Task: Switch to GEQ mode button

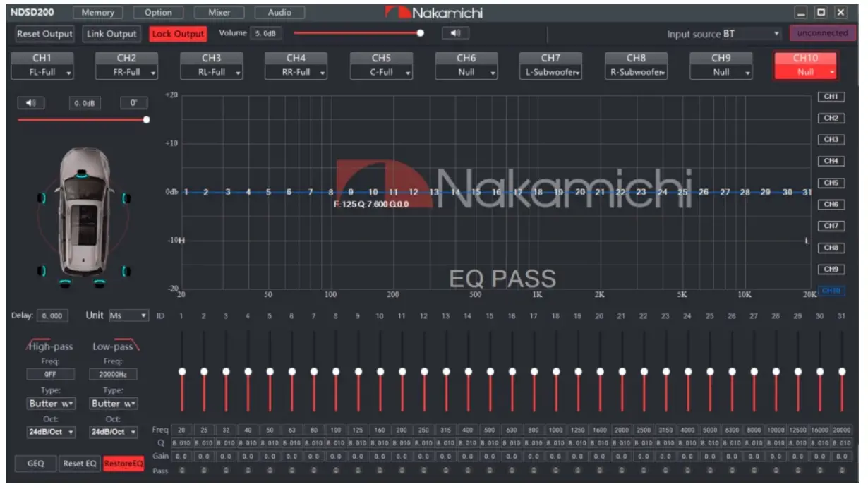Action: [x=35, y=464]
